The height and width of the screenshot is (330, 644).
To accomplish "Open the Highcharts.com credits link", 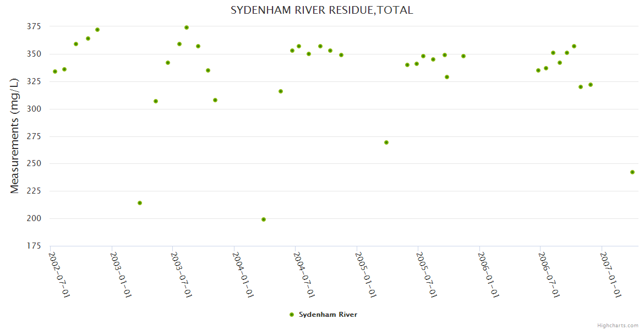I will 618,325.
